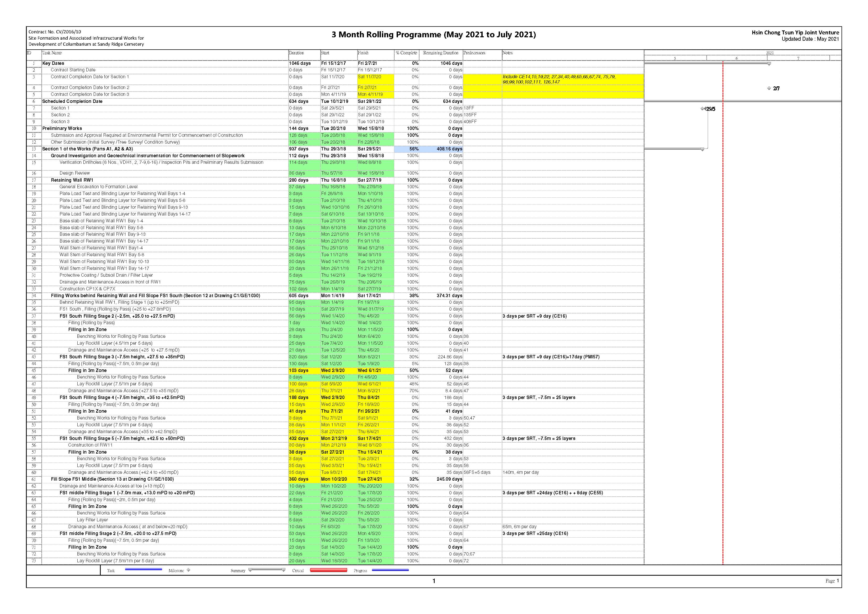This screenshot has width=868, height=614.
Task: Click the "Start" column header
Action: pyautogui.click(x=325, y=53)
